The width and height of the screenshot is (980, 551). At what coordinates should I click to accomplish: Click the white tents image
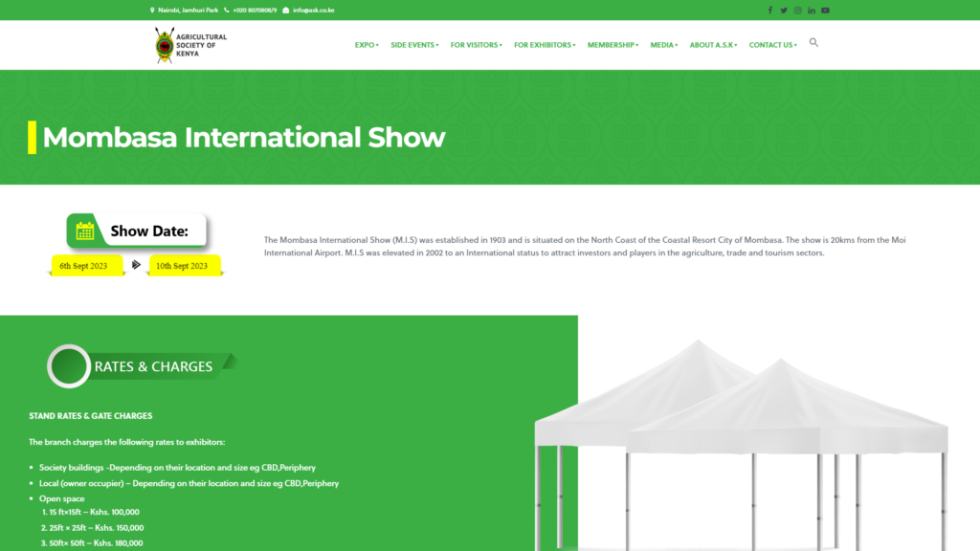[x=742, y=445]
